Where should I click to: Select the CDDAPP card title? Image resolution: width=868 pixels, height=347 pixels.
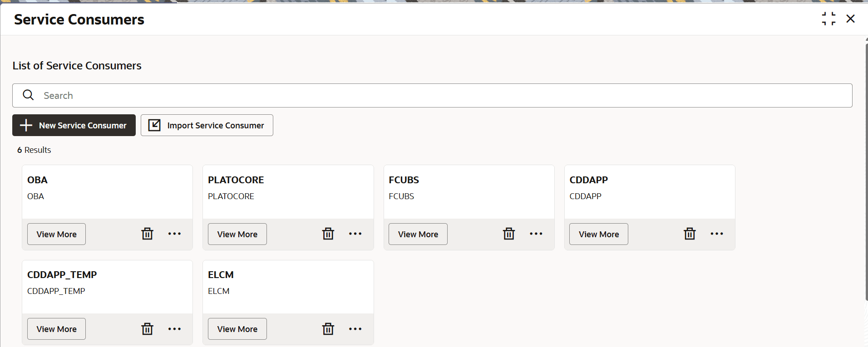tap(589, 180)
